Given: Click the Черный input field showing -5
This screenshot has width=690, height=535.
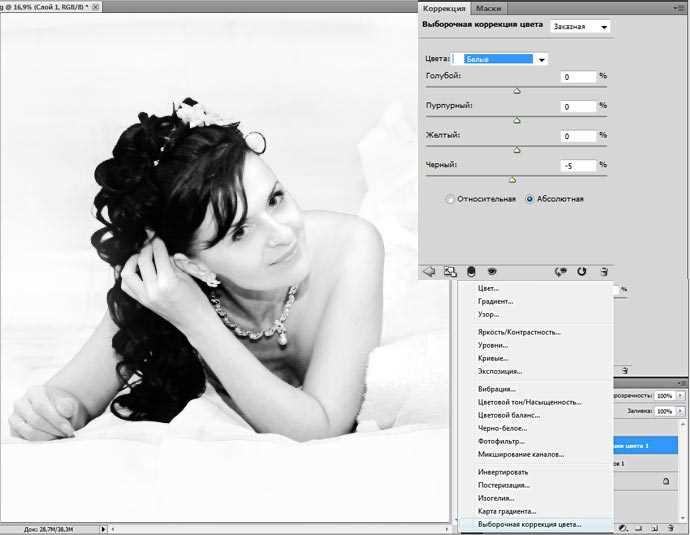Looking at the screenshot, I should pyautogui.click(x=578, y=166).
